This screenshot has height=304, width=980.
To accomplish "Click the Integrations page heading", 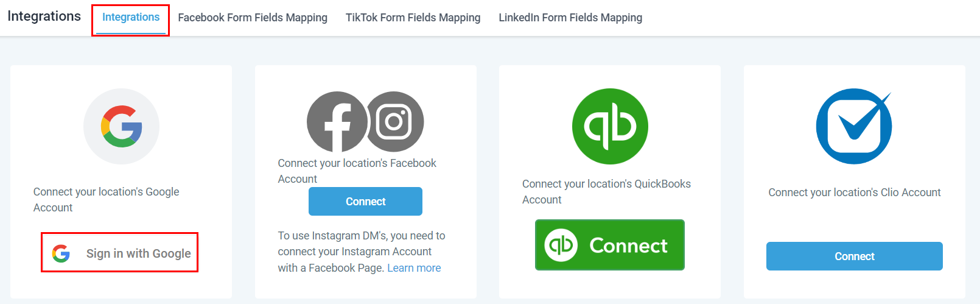I will 44,16.
